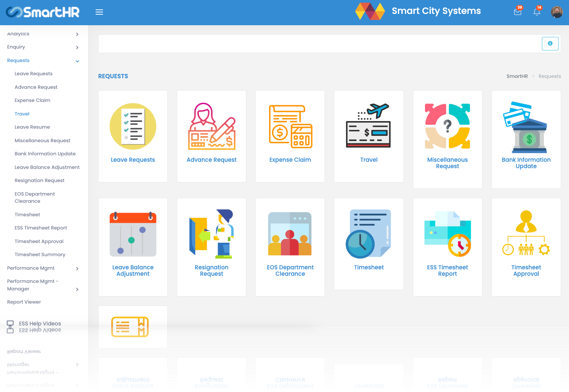Select Leave Balance Adjustment in the sidebar
Image resolution: width=569 pixels, height=392 pixels.
[47, 167]
